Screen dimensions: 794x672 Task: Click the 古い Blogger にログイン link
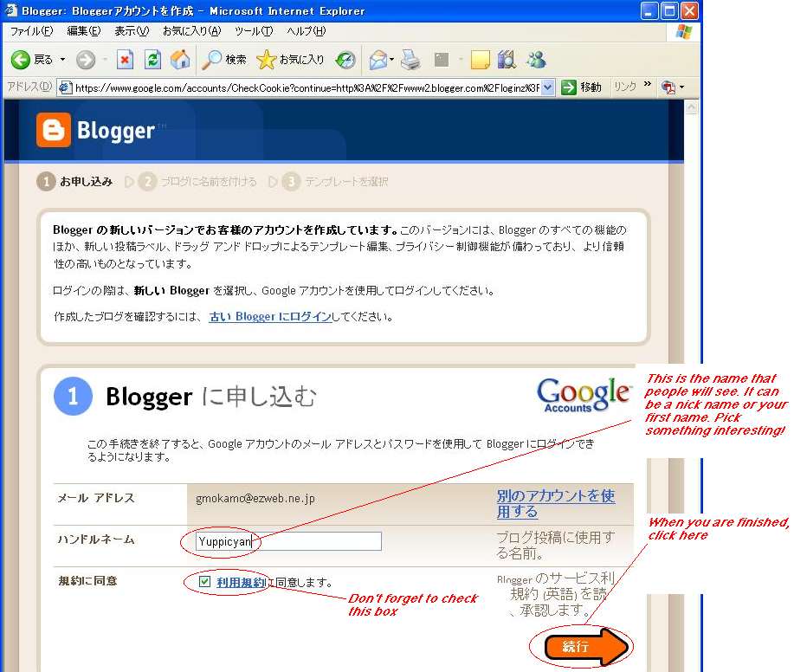click(x=270, y=317)
